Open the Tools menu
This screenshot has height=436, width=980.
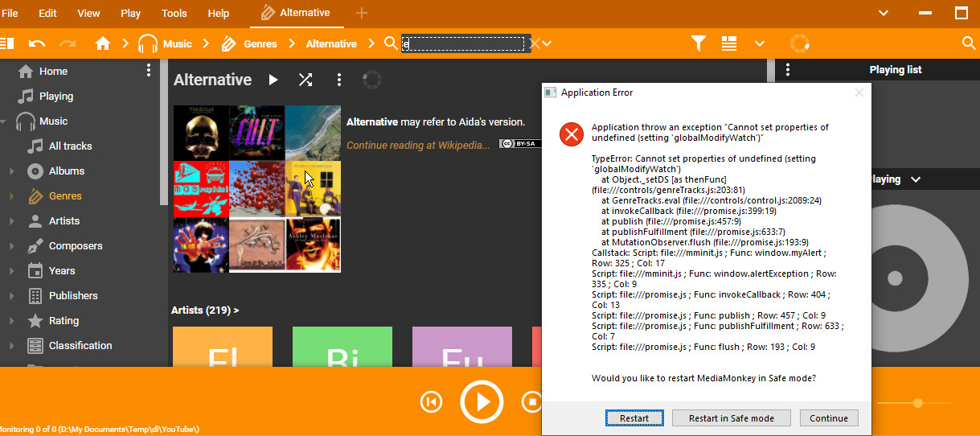pyautogui.click(x=174, y=13)
